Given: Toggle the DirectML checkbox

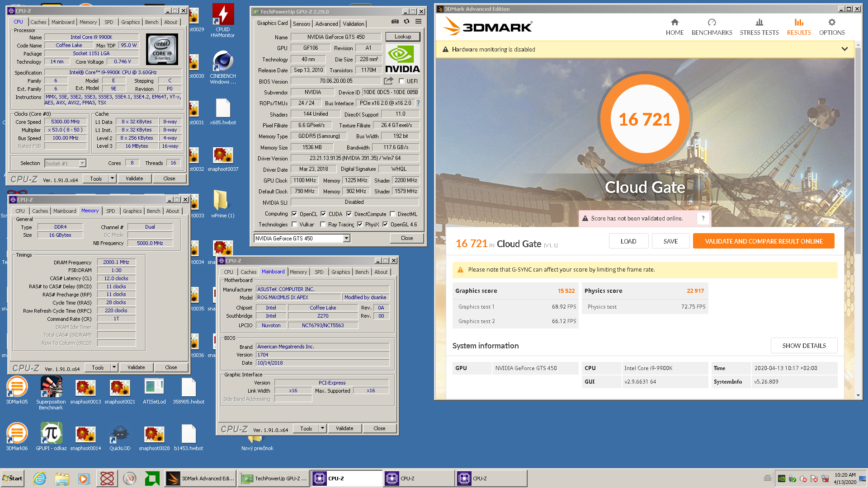Looking at the screenshot, I should 392,214.
